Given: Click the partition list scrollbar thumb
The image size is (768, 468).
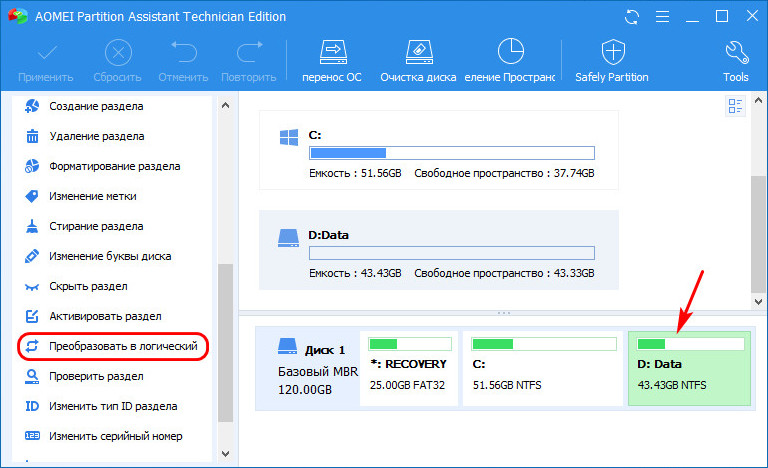Looking at the screenshot, I should click(x=759, y=235).
